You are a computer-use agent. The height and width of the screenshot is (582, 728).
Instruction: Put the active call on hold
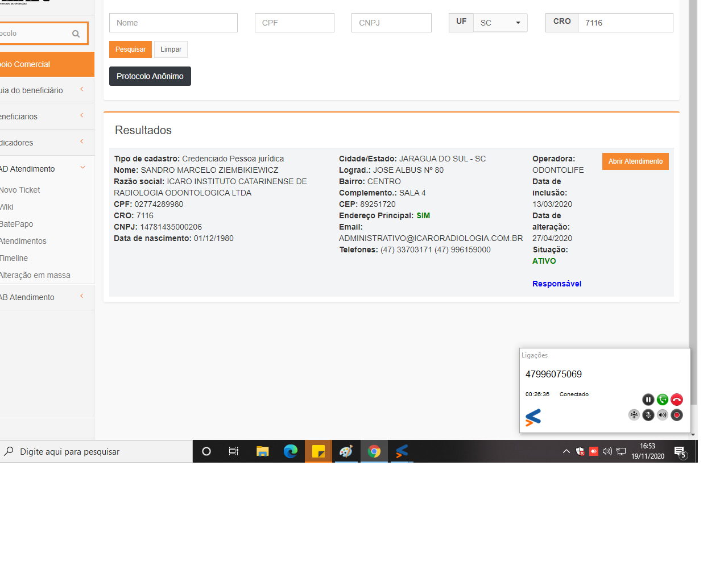648,400
